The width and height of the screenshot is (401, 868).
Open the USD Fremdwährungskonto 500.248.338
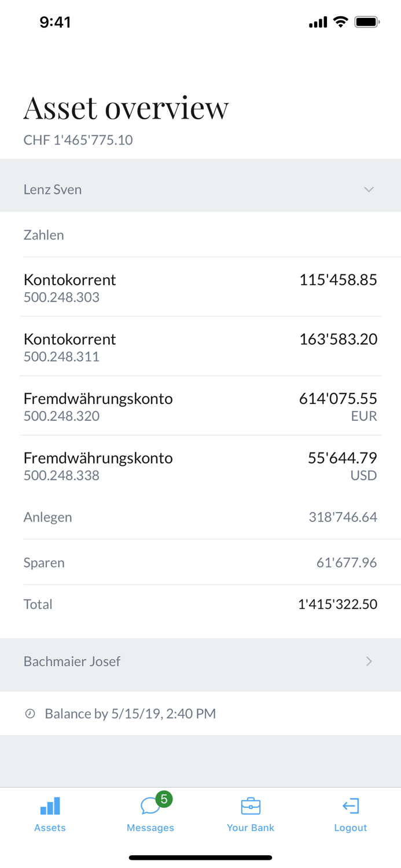coord(200,466)
